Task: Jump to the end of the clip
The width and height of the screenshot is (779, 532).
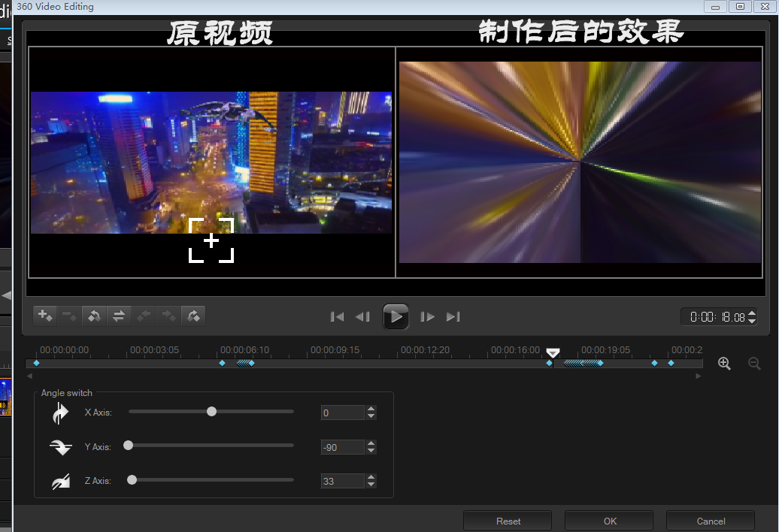Action: (x=453, y=316)
